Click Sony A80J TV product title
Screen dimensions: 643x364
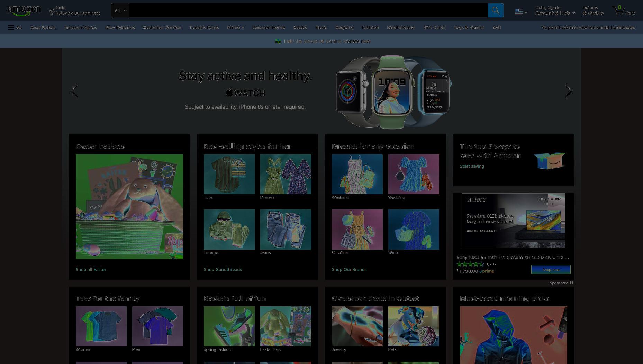[x=513, y=257]
